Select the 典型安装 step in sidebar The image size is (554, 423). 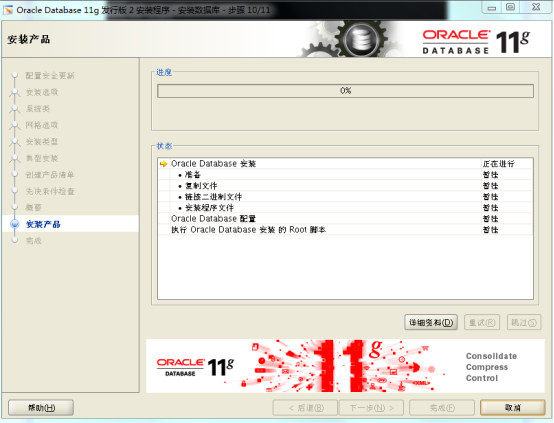point(42,158)
